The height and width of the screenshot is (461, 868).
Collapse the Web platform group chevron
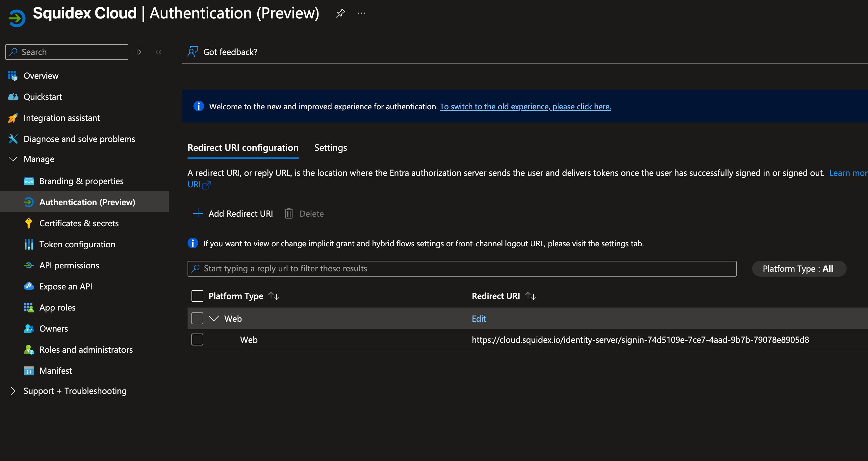click(x=214, y=318)
